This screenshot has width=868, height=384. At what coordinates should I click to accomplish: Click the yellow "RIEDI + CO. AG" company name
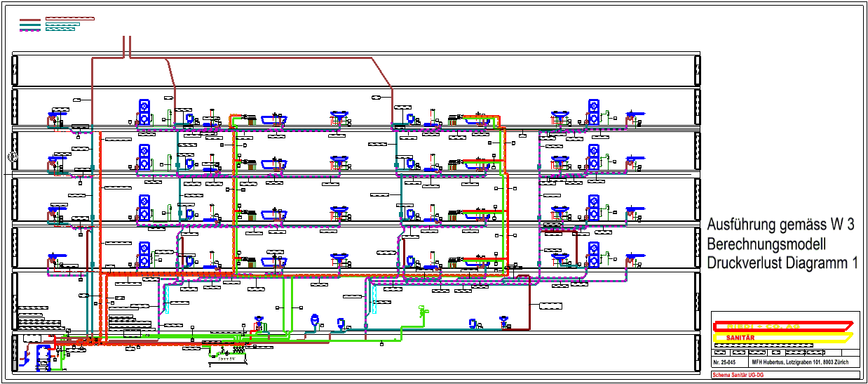tap(764, 326)
